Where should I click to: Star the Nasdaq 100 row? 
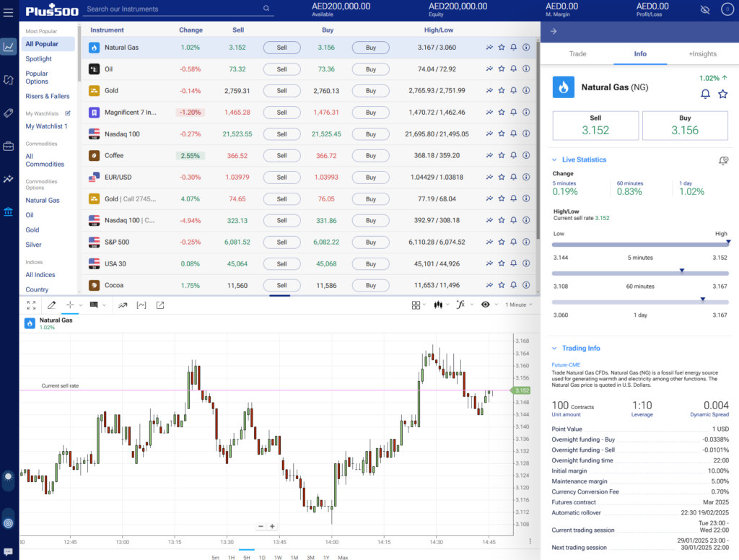coord(502,134)
